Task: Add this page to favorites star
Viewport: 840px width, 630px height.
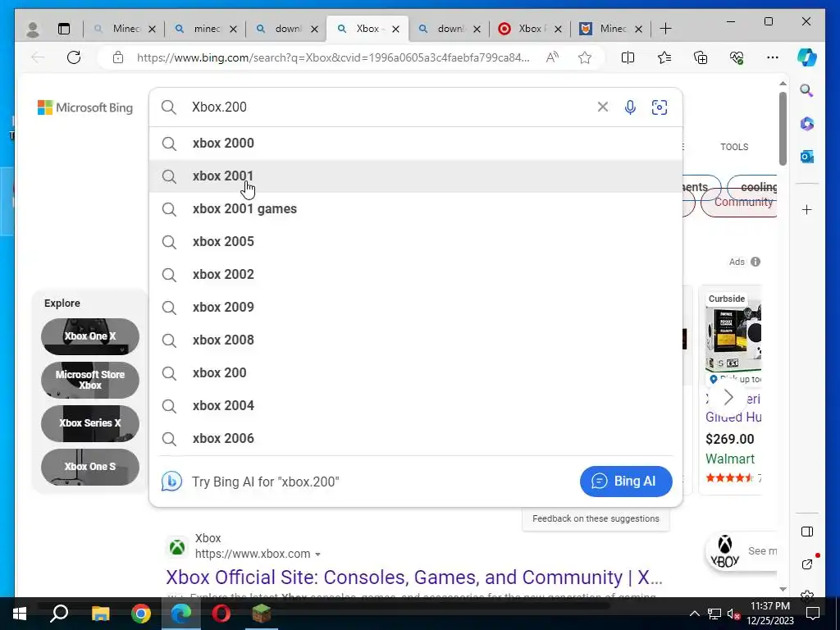Action: (x=584, y=57)
